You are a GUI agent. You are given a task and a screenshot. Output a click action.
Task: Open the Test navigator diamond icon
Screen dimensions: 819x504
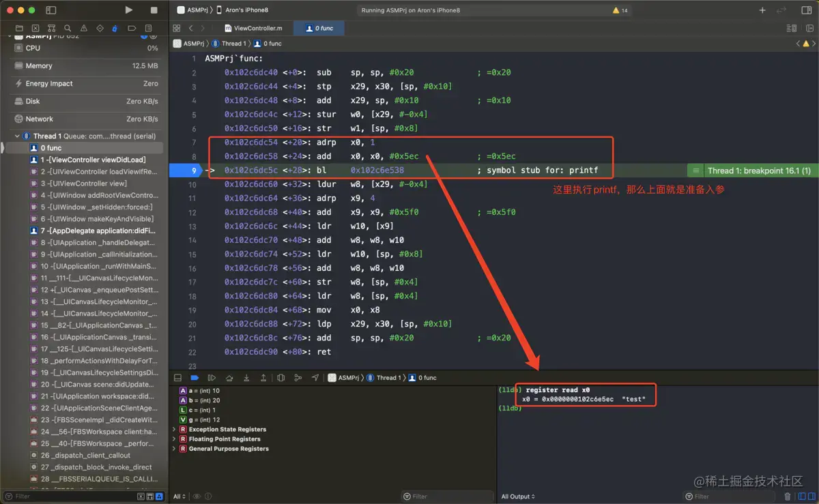(x=99, y=28)
